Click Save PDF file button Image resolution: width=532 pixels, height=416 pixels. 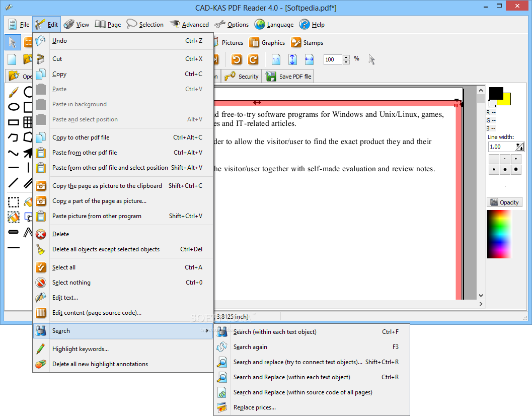288,77
